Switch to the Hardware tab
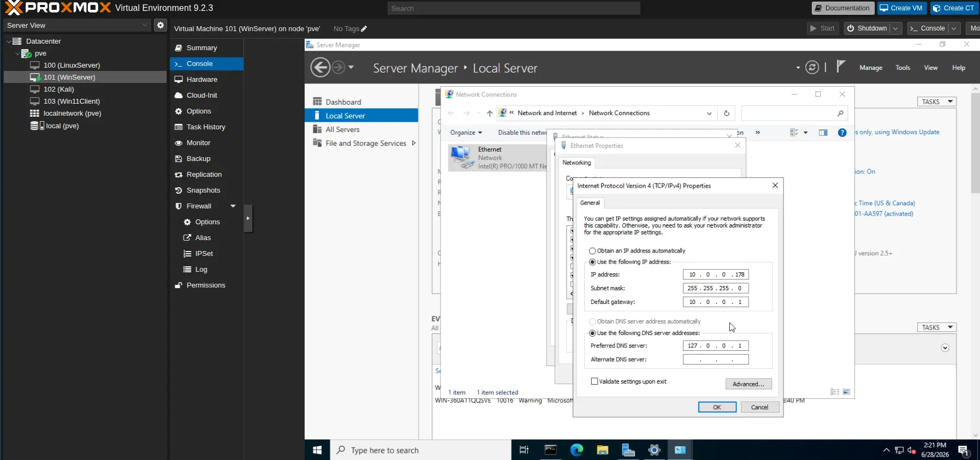 coord(206,80)
